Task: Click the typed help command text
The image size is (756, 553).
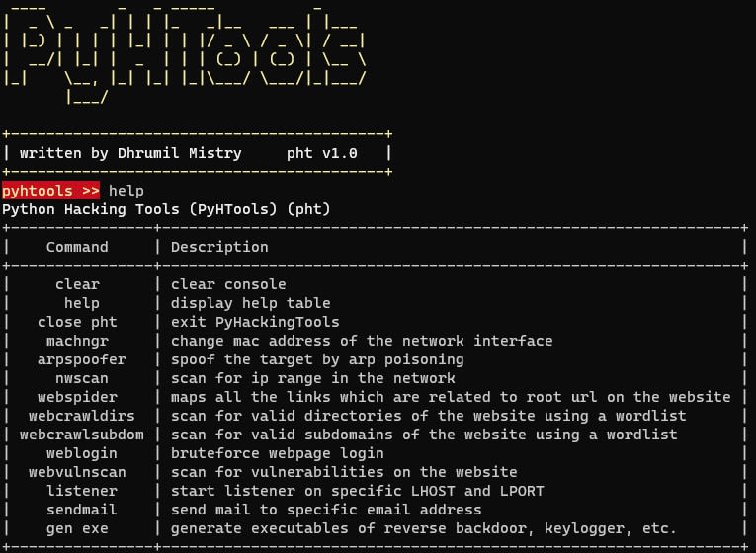Action: pos(126,191)
